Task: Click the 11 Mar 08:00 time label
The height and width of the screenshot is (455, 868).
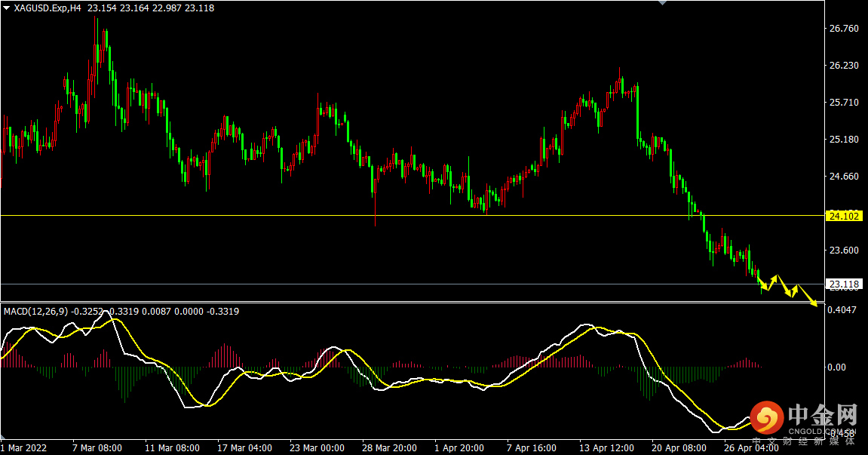Action: point(172,447)
